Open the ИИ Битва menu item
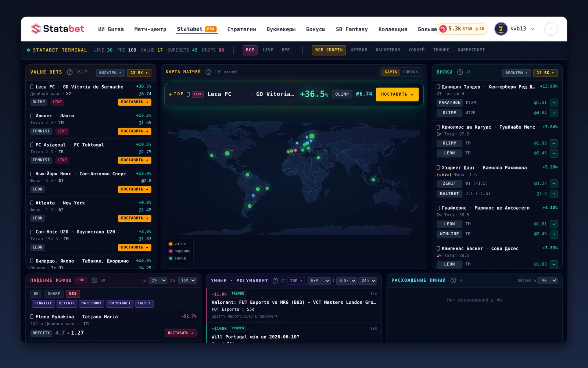 click(111, 29)
